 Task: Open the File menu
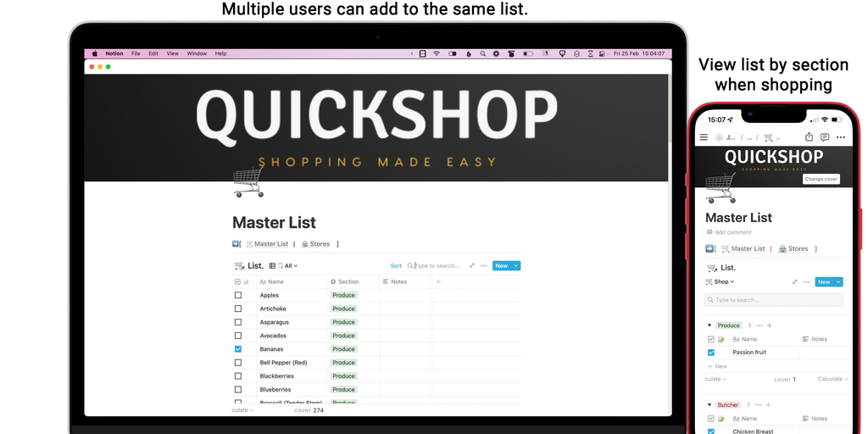(136, 53)
